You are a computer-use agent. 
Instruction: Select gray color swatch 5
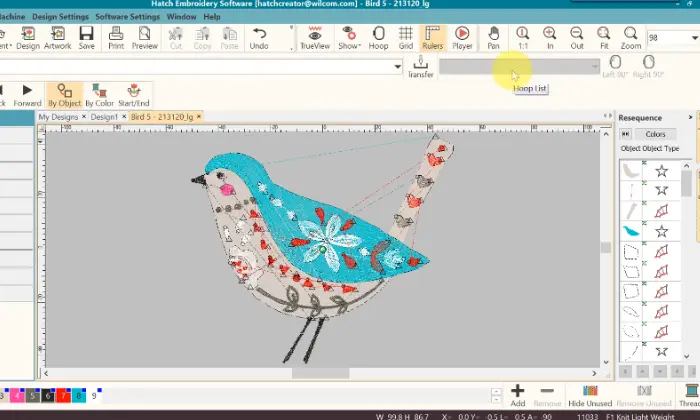[x=33, y=395]
